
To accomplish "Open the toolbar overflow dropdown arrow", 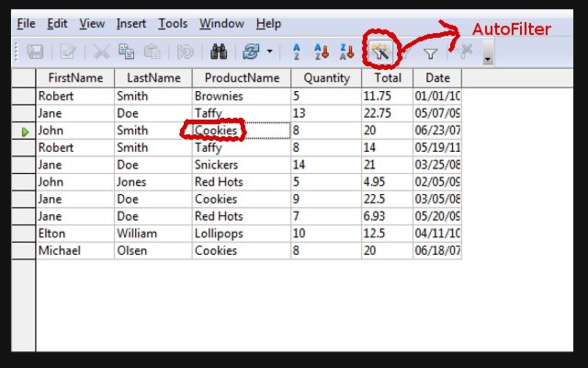I will [487, 59].
